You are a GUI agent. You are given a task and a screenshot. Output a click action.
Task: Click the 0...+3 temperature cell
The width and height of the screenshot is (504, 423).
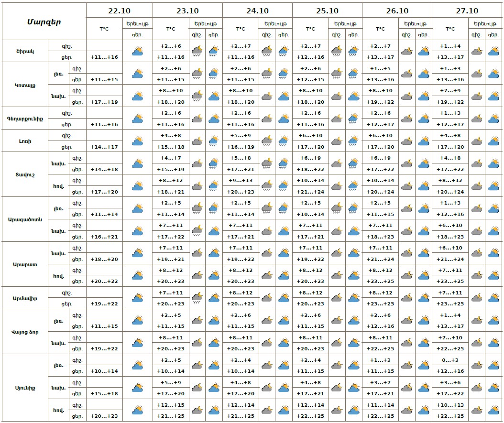coord(450,360)
